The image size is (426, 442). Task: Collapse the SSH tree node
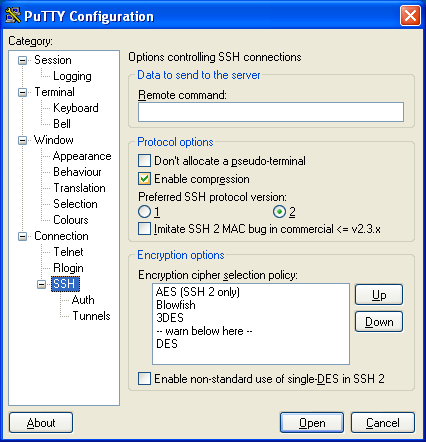41,284
